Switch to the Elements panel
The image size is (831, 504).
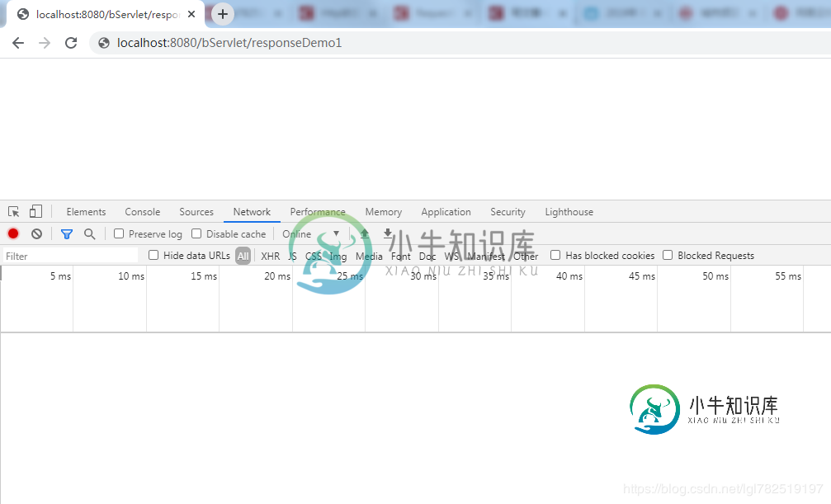click(x=86, y=212)
